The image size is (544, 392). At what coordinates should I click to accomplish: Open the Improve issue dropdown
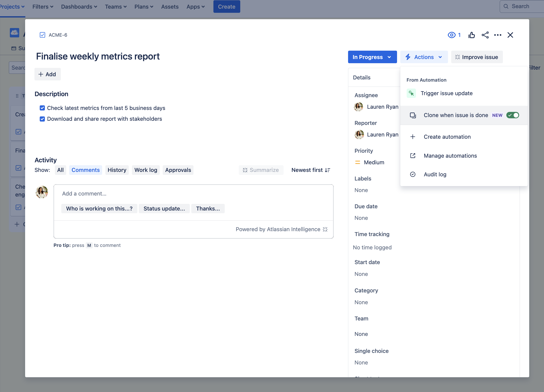point(476,57)
